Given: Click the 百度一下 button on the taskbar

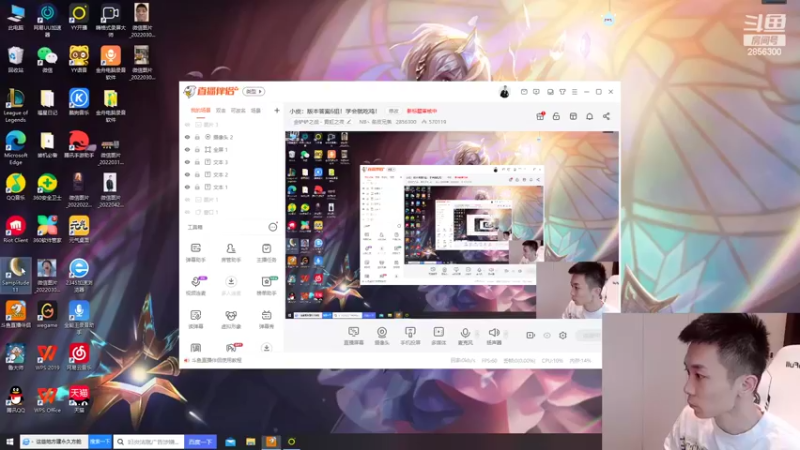Looking at the screenshot, I should [x=200, y=442].
